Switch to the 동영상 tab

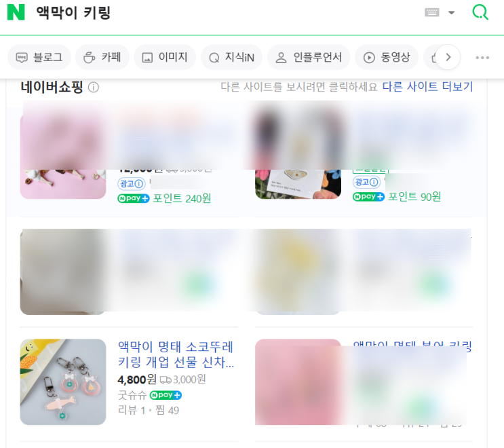[387, 57]
